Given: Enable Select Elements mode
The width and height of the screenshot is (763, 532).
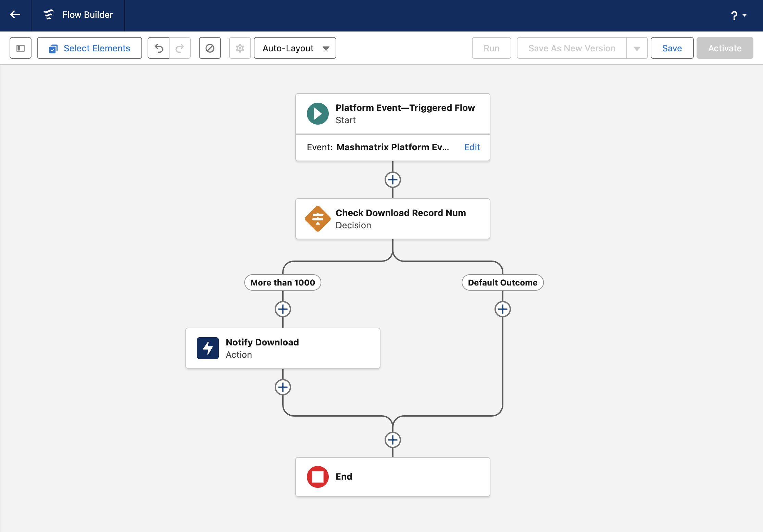Looking at the screenshot, I should pos(89,48).
